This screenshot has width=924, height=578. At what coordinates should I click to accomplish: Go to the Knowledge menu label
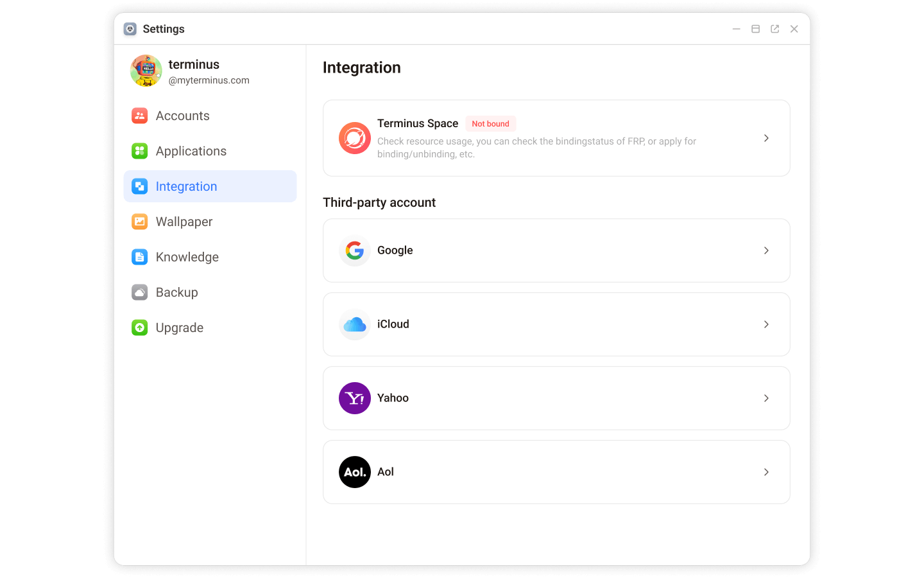pos(187,258)
